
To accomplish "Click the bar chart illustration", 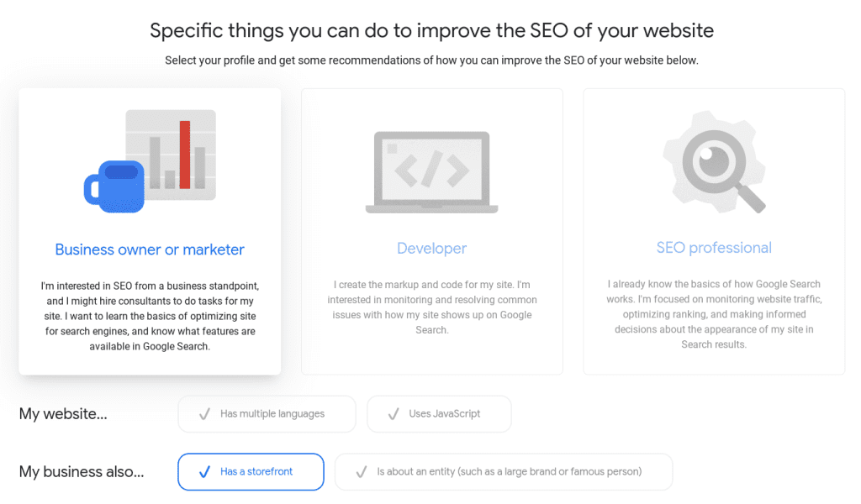I will tap(171, 155).
